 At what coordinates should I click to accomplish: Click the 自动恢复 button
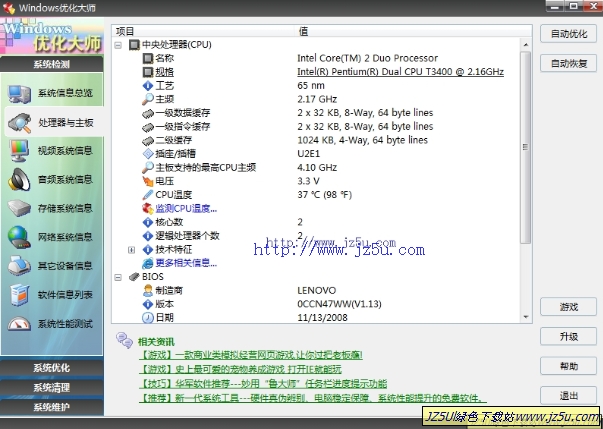568,63
